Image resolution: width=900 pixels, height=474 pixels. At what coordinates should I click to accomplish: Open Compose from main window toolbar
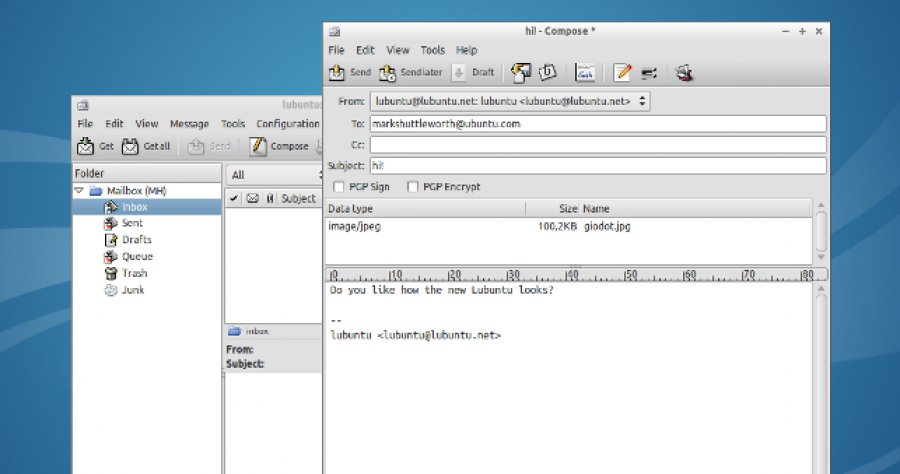tap(259, 147)
